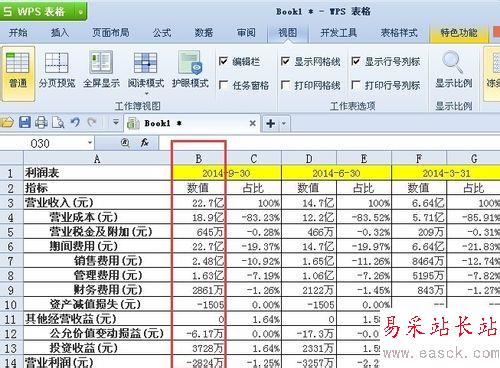500x368 pixels.
Task: Select the 视图 view tab
Action: click(x=287, y=33)
